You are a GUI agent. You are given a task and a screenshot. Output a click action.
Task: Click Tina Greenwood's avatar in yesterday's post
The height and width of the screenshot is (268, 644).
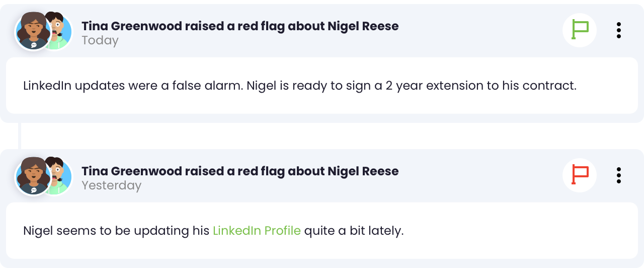pos(33,176)
